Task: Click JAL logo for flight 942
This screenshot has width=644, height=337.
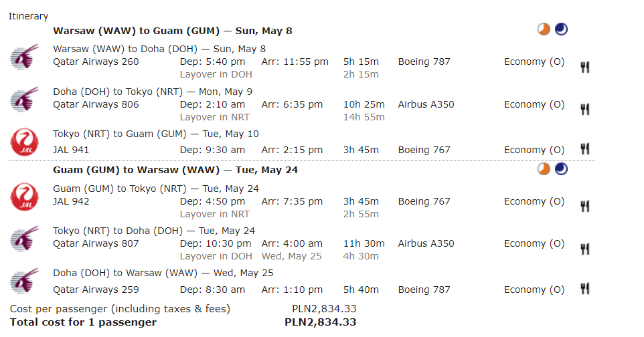Action: [x=25, y=197]
